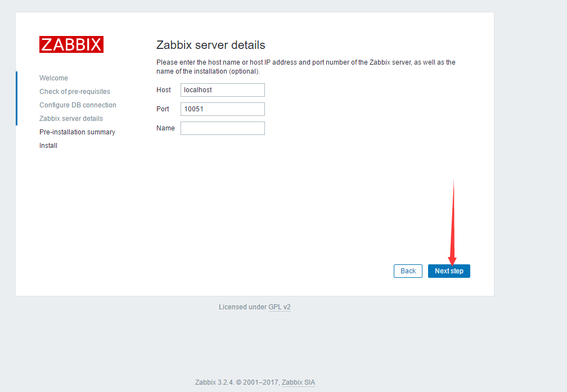Click the Name field label

tap(165, 128)
